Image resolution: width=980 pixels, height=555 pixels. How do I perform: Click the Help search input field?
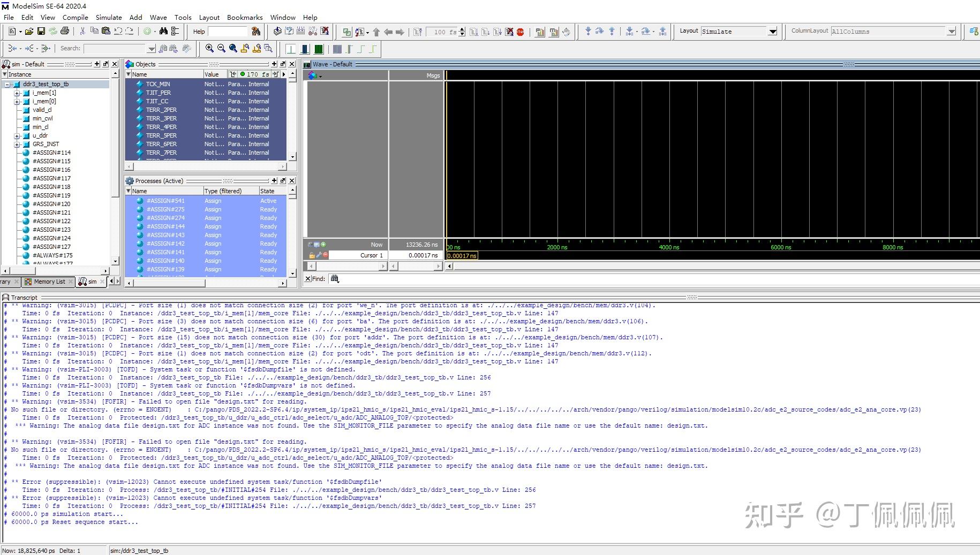pos(227,32)
